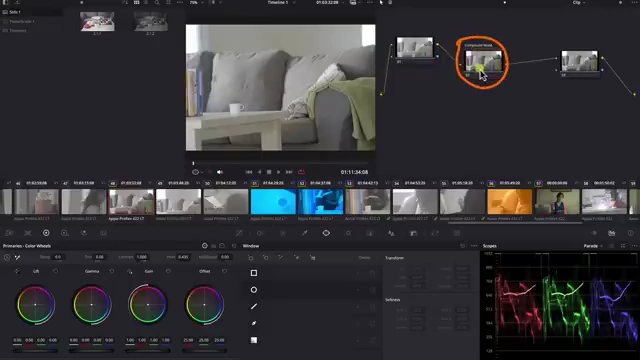Open Window palette options menu
Screen dimensions: 640x360
click(x=474, y=246)
